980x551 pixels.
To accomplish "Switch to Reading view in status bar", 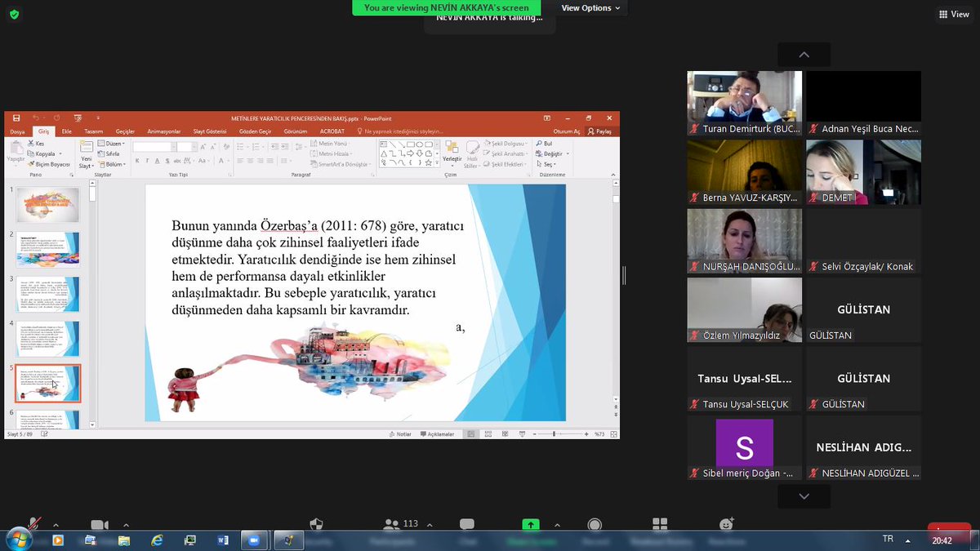I will 506,434.
